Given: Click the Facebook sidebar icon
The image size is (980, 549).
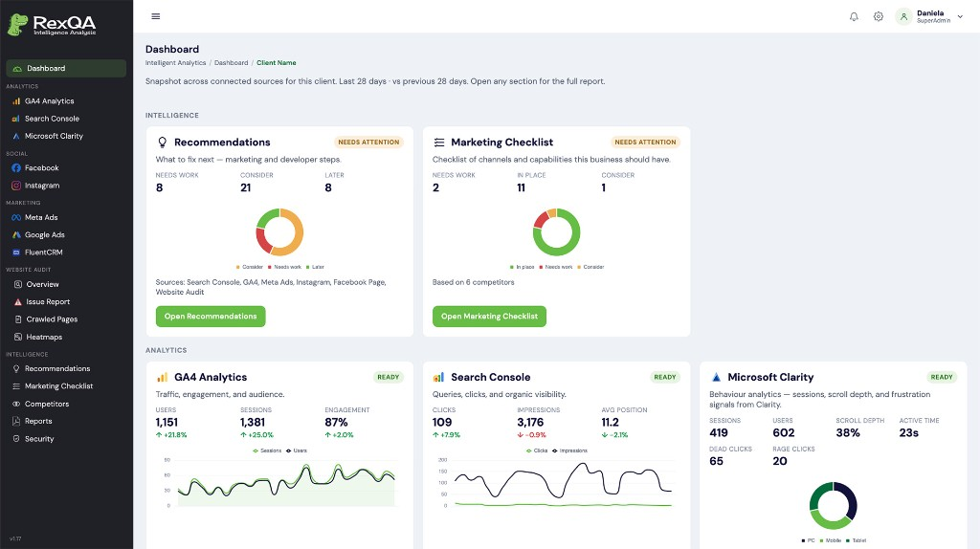Looking at the screenshot, I should click(16, 168).
